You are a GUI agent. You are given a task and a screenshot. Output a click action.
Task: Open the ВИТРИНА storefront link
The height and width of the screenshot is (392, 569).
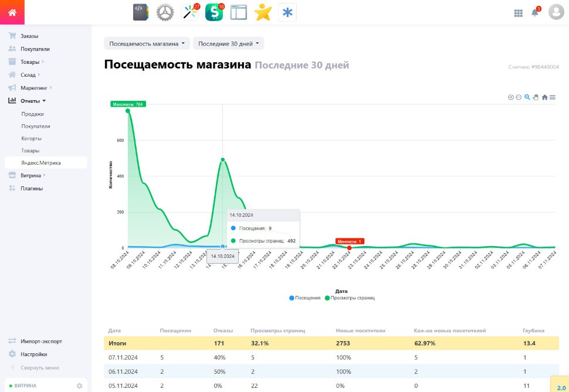(x=25, y=386)
